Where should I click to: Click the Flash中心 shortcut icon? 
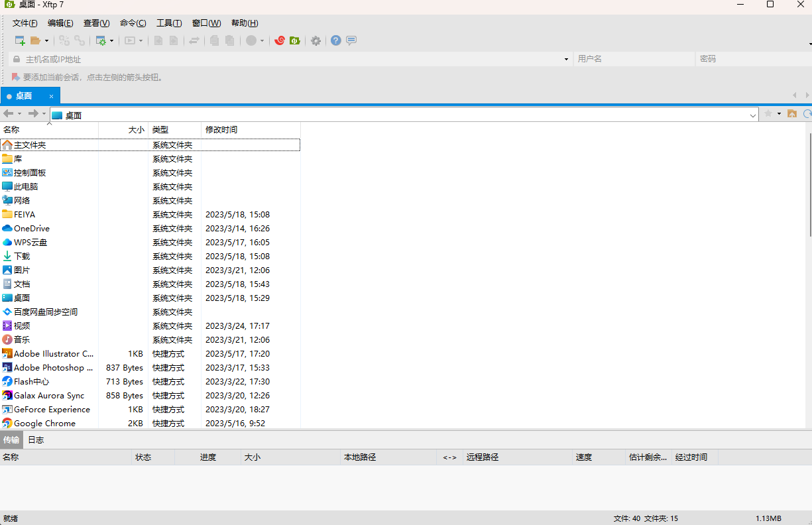click(7, 381)
